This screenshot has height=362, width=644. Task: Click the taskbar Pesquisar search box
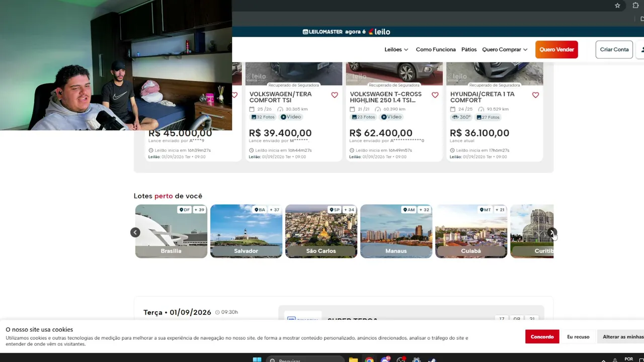tap(305, 360)
